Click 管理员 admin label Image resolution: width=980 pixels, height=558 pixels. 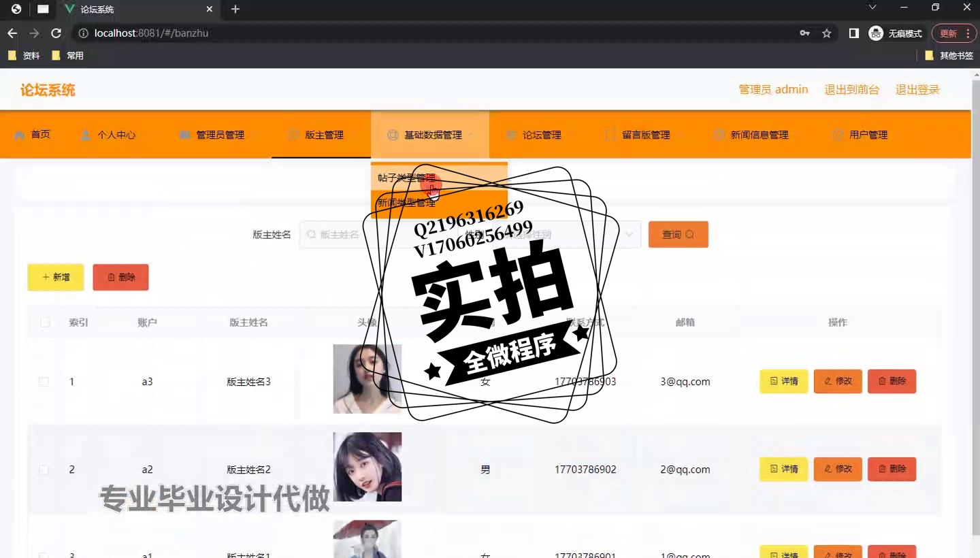click(x=774, y=90)
